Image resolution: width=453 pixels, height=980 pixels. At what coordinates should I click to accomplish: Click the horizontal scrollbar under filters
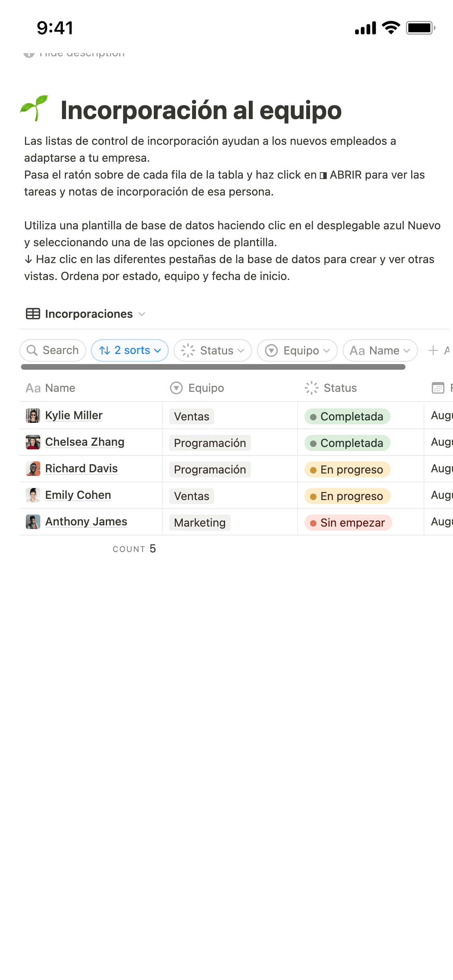(x=213, y=367)
